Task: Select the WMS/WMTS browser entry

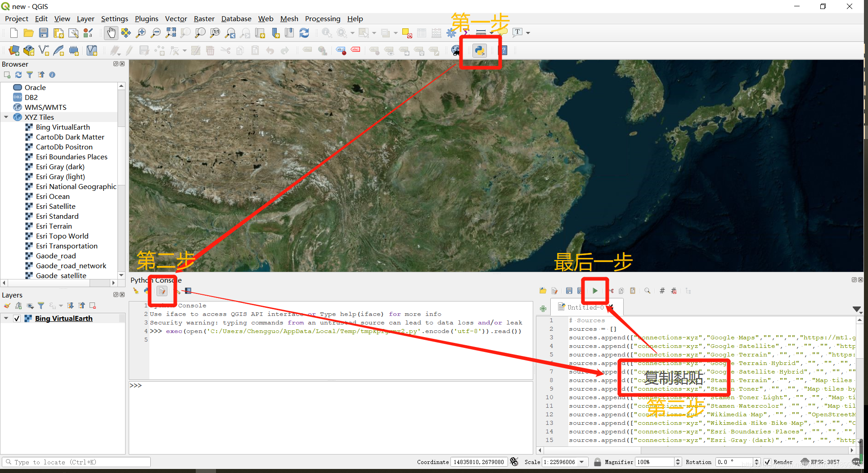Action: 45,107
